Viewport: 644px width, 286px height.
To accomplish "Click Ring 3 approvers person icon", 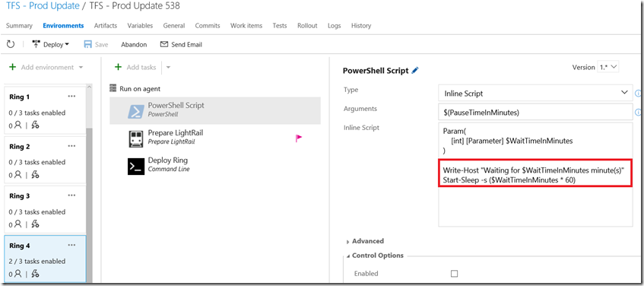I will coord(17,224).
